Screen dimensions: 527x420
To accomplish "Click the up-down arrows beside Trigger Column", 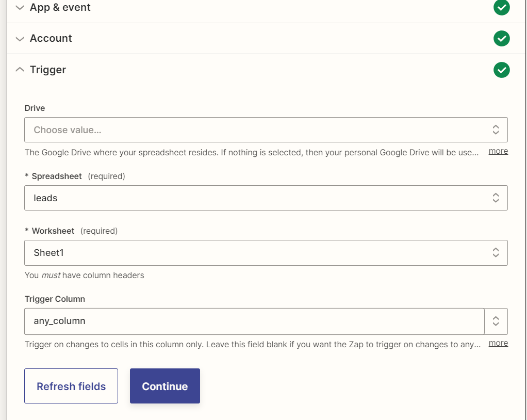I will point(496,321).
